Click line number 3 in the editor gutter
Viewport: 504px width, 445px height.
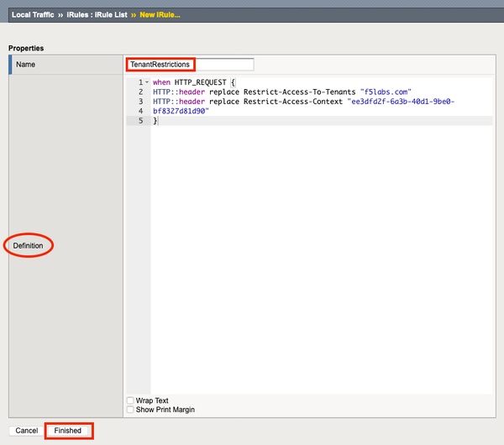140,101
